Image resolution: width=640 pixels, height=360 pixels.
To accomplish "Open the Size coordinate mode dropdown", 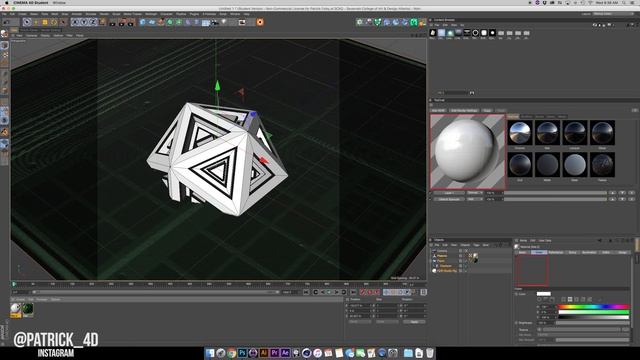I will 387,322.
